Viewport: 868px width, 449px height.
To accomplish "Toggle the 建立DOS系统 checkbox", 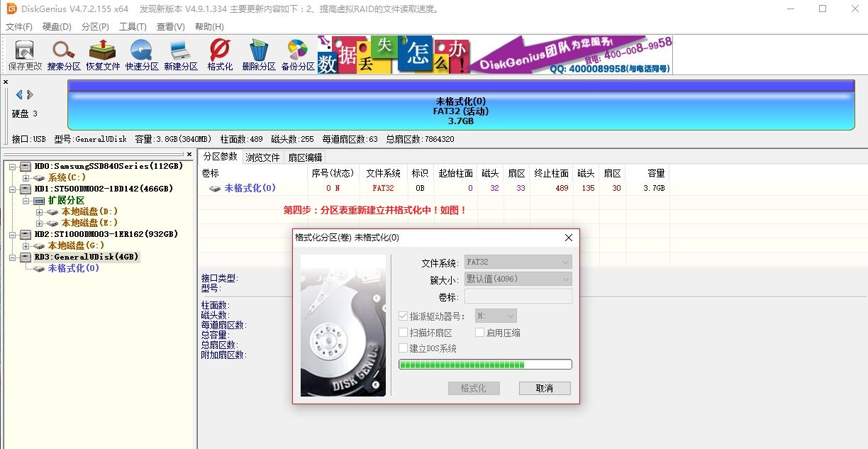I will (404, 348).
